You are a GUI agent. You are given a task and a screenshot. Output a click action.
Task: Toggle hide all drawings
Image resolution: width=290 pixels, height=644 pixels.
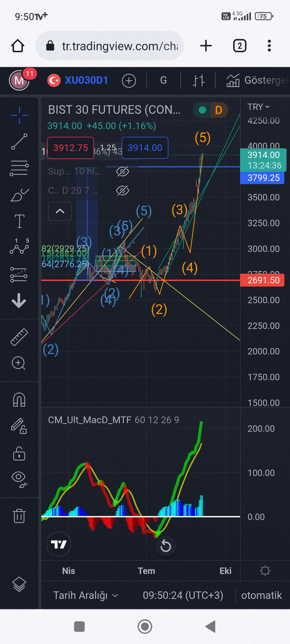pyautogui.click(x=19, y=480)
